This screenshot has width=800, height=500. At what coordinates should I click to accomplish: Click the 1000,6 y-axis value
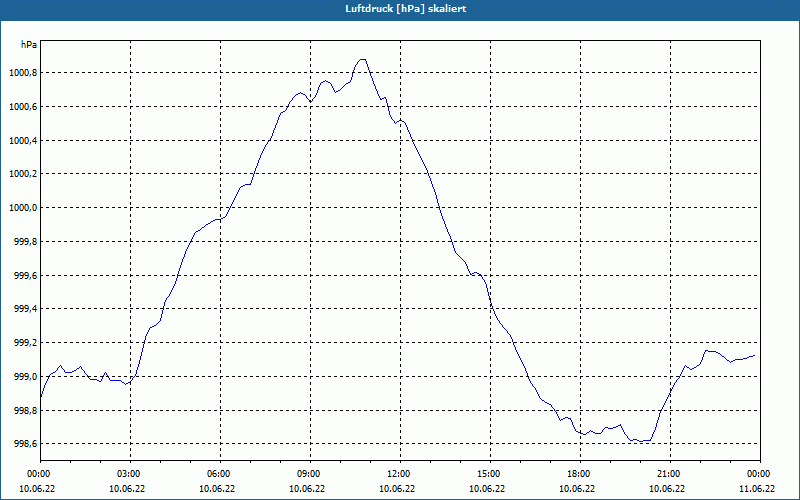pos(23,107)
